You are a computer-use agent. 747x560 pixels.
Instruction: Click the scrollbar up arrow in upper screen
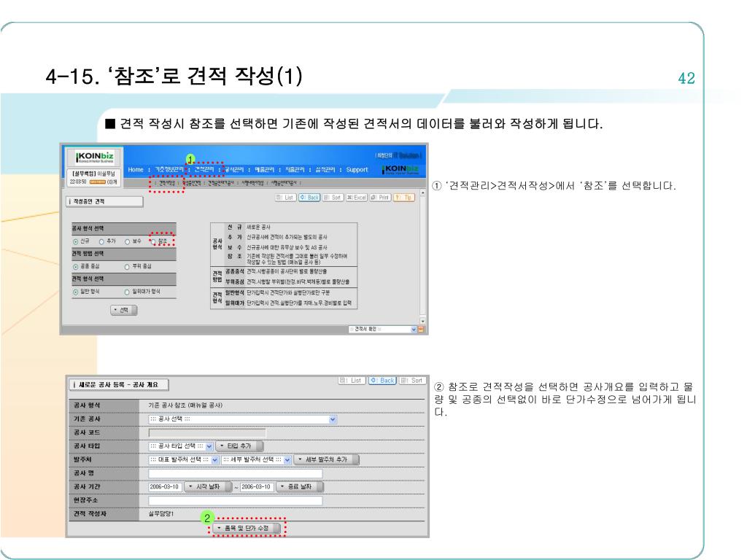(422, 193)
